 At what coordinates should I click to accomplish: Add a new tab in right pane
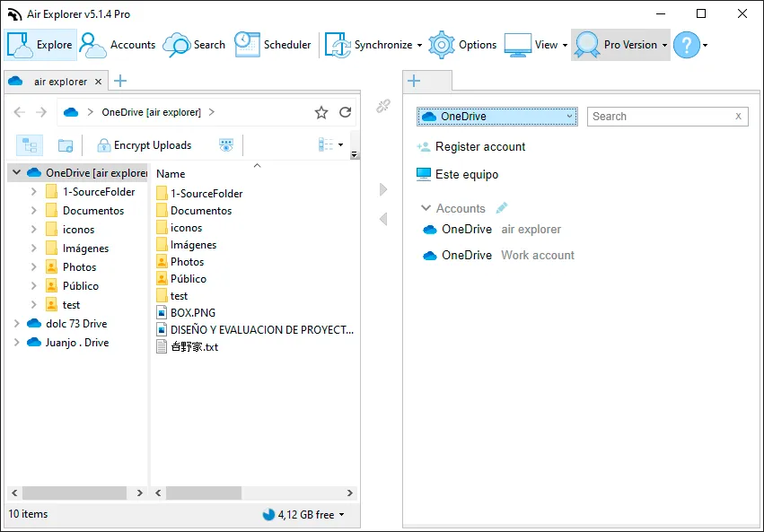tap(414, 81)
